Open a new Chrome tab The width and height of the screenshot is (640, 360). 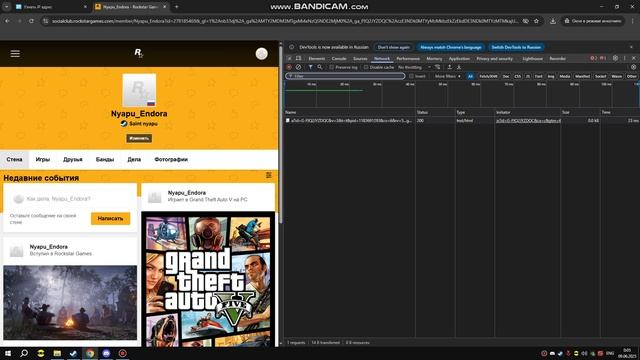176,7
